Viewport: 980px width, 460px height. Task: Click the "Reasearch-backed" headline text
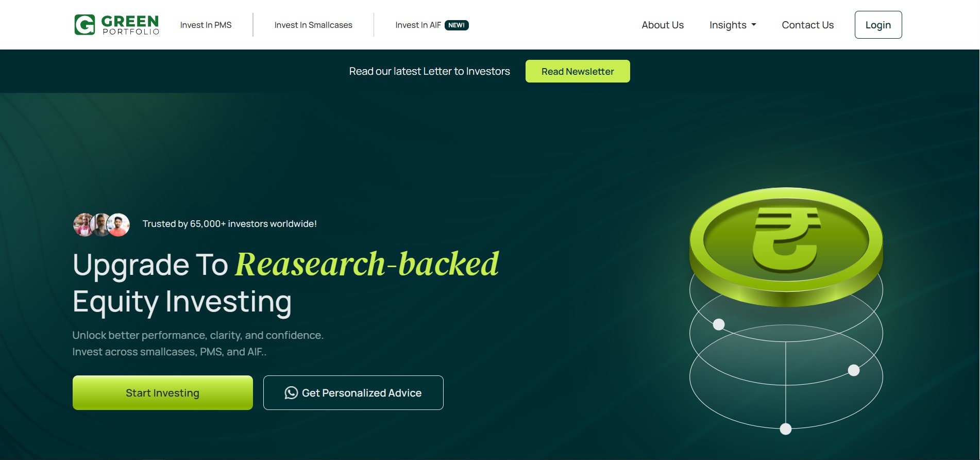point(367,265)
